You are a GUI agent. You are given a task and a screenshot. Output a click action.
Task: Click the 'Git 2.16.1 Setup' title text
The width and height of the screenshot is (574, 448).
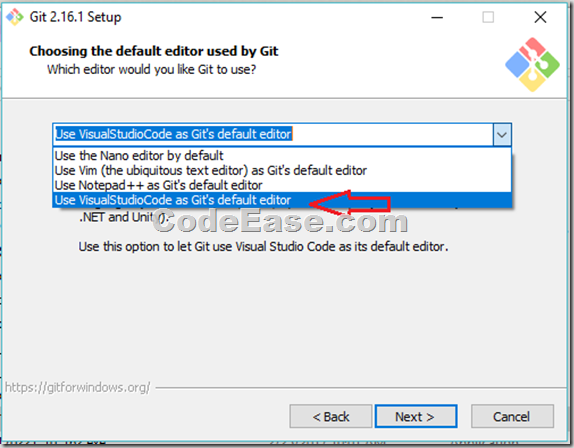pyautogui.click(x=75, y=17)
